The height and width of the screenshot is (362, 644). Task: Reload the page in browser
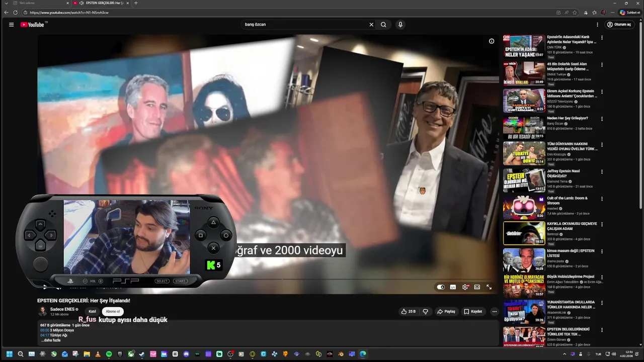(x=15, y=13)
